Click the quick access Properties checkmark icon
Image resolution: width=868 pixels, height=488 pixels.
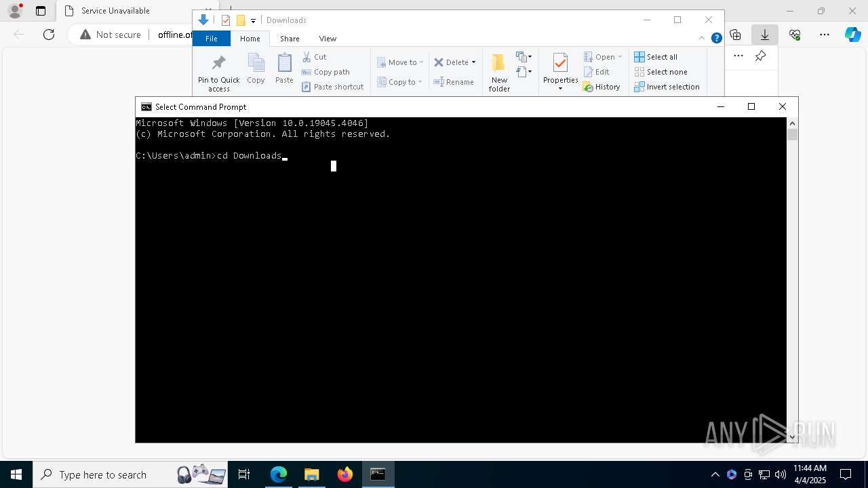[x=226, y=20]
